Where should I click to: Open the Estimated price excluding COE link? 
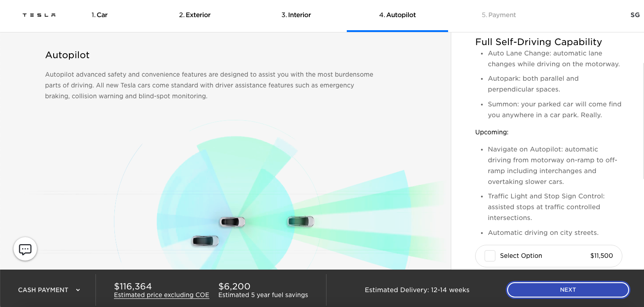point(162,295)
